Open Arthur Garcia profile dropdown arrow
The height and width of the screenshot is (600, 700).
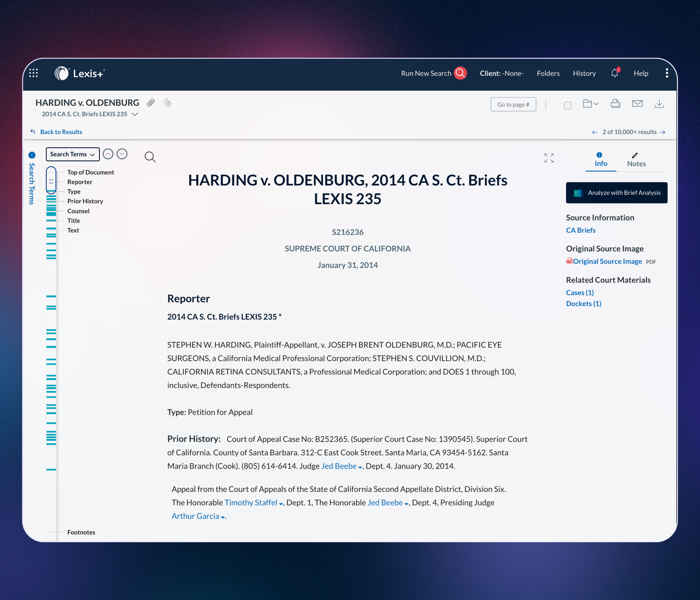(223, 518)
